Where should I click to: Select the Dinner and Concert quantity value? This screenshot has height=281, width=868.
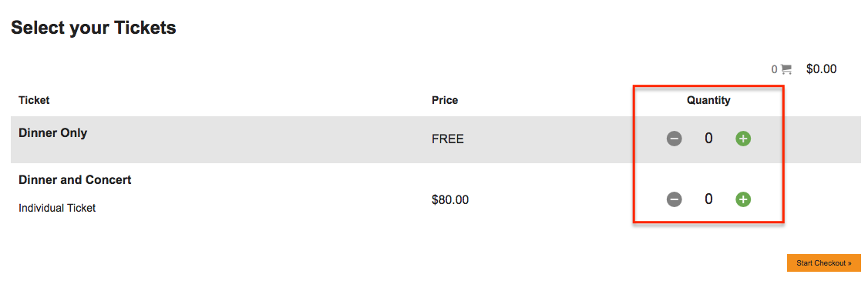(708, 199)
